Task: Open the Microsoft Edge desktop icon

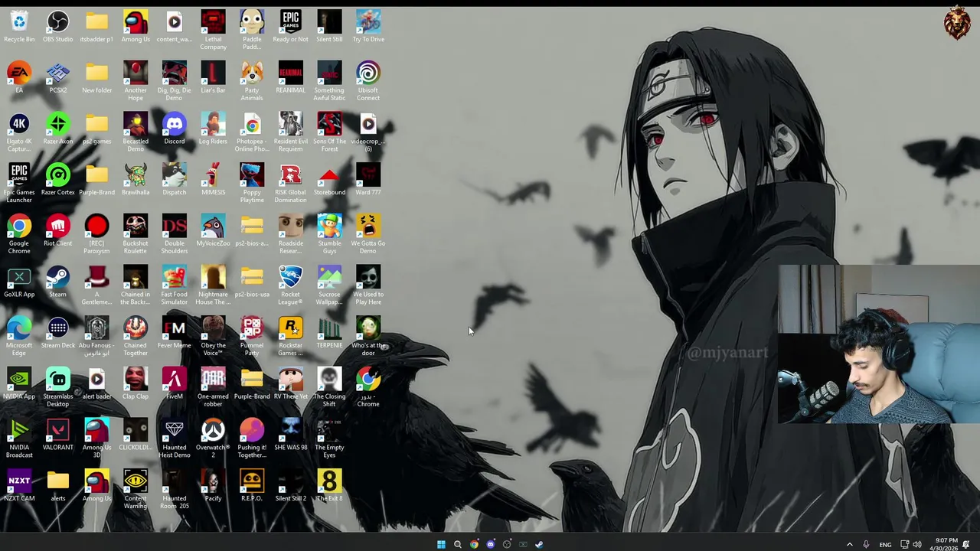Action: [19, 336]
